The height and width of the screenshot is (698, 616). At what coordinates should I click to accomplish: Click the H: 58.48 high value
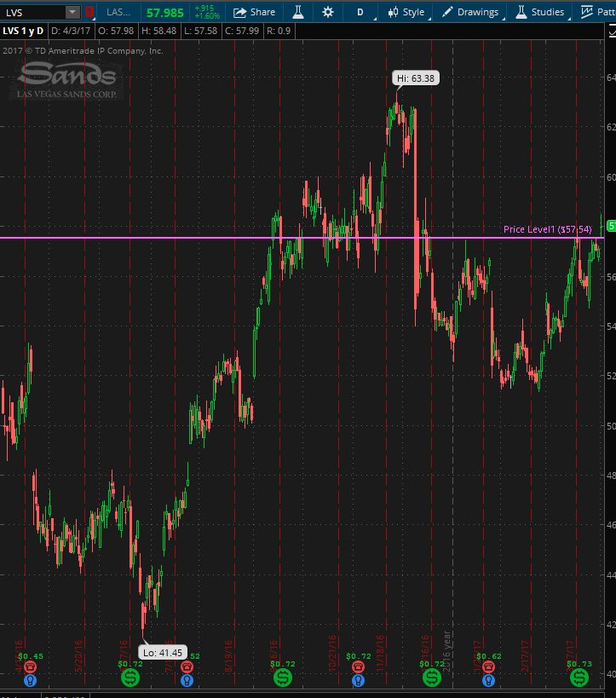pyautogui.click(x=158, y=31)
